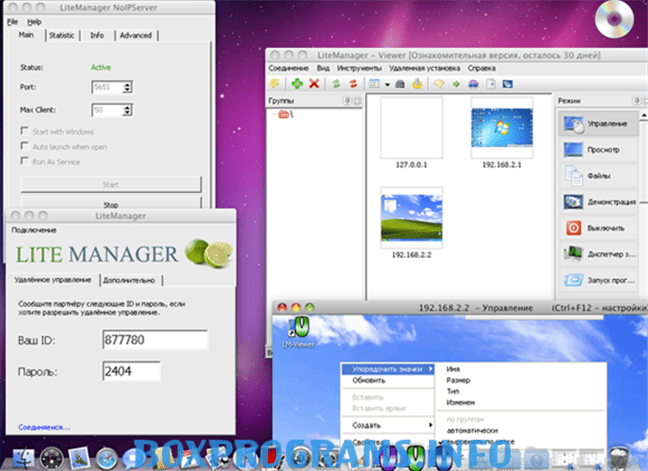Click the blue screen toolbar icon
This screenshot has height=471, width=648.
click(x=507, y=84)
